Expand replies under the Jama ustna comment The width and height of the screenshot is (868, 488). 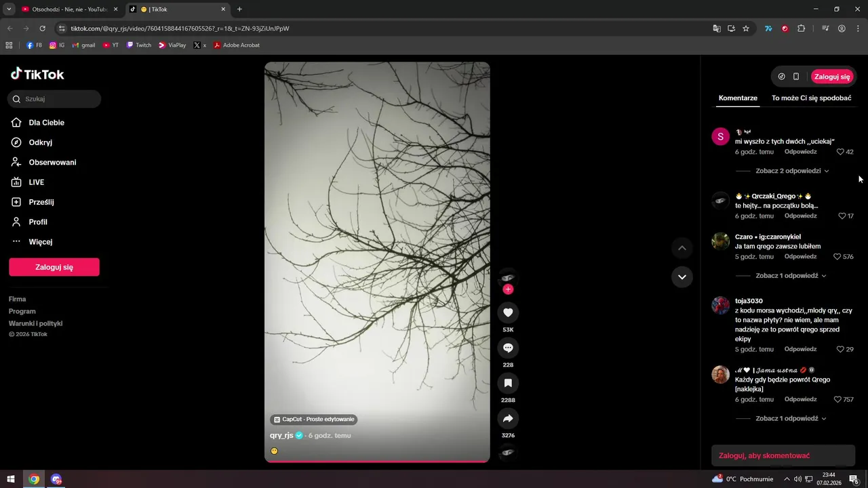791,418
